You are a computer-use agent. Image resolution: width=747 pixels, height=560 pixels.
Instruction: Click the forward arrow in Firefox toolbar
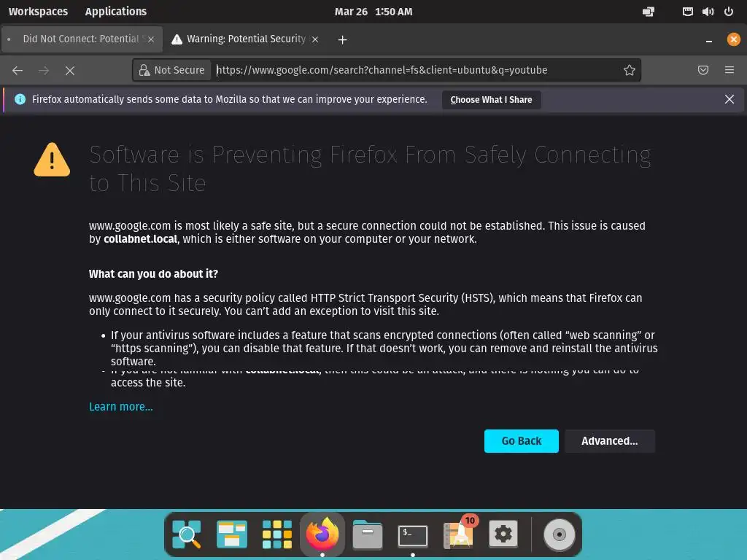(44, 71)
